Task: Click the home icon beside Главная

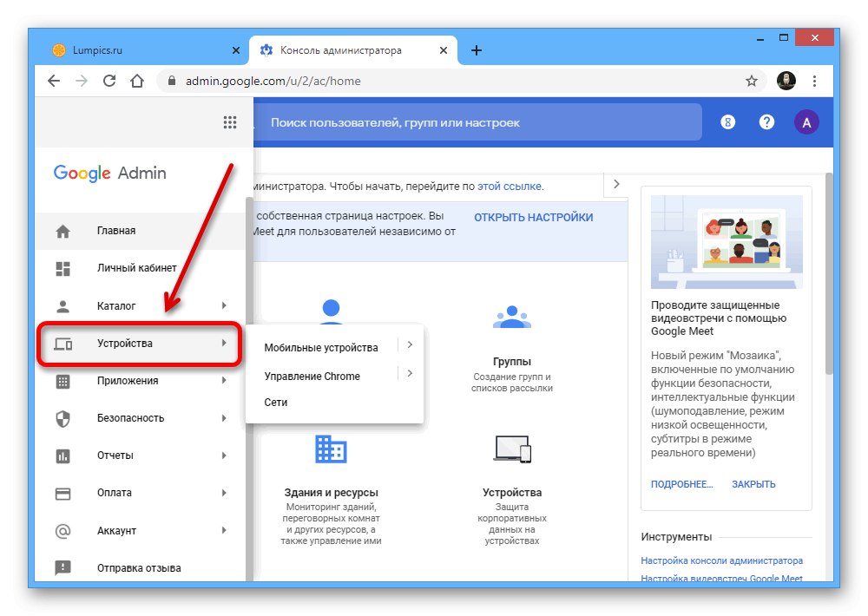Action: (63, 231)
